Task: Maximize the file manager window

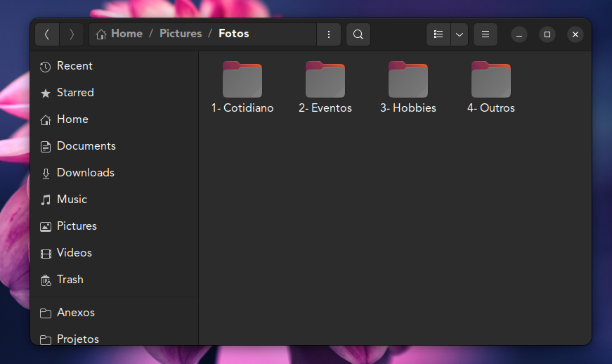Action: pyautogui.click(x=547, y=34)
